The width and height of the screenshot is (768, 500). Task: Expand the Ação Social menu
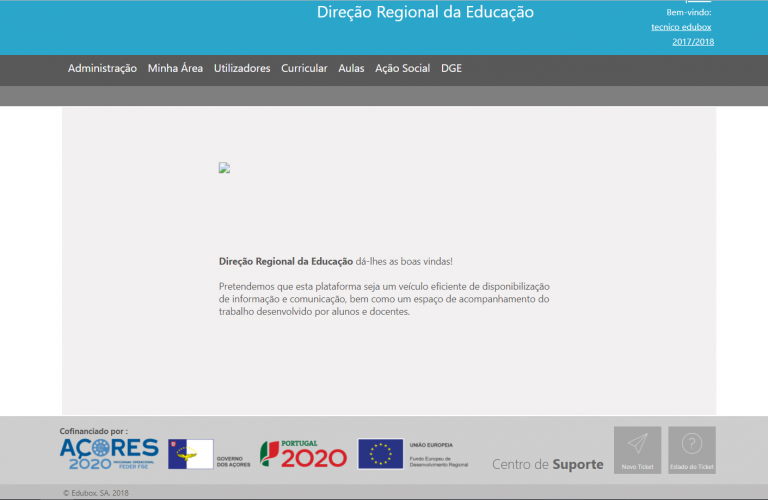402,69
